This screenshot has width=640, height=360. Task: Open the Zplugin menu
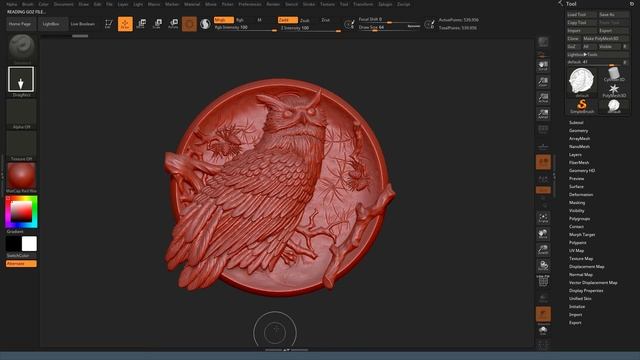(385, 4)
